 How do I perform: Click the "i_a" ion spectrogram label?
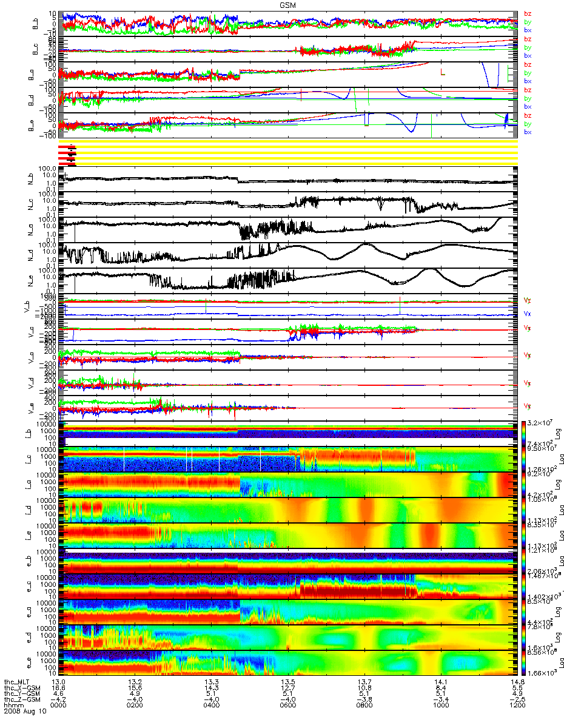(x=28, y=485)
